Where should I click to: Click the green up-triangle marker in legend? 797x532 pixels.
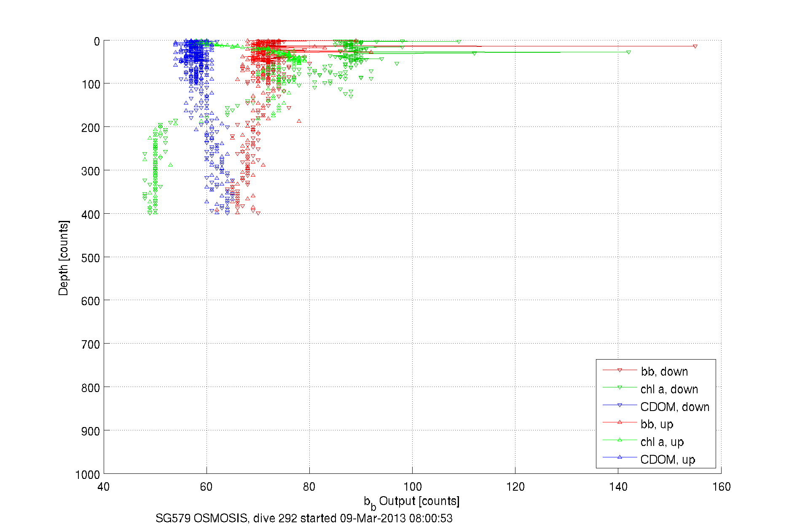[620, 440]
